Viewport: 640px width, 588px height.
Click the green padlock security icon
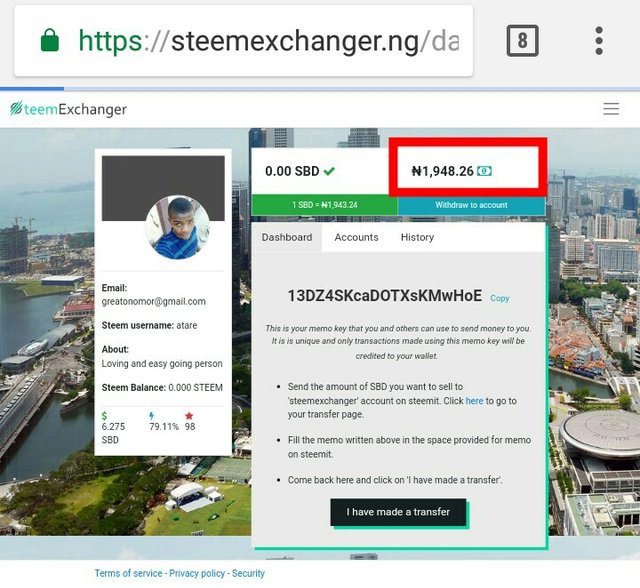tap(50, 40)
